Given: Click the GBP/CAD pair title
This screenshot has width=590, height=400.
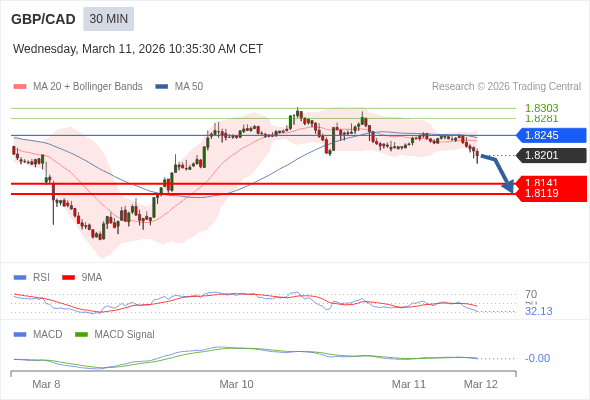Looking at the screenshot, I should click(x=43, y=19).
